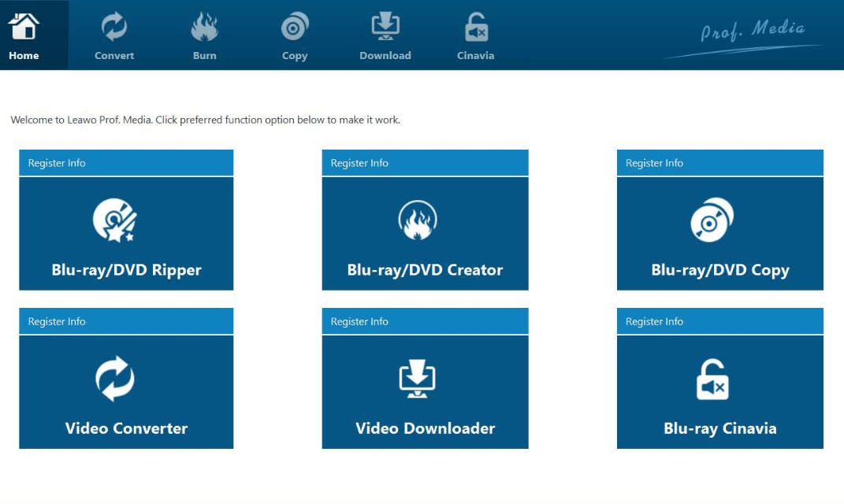
Task: Open the Download tab label
Action: coord(385,55)
